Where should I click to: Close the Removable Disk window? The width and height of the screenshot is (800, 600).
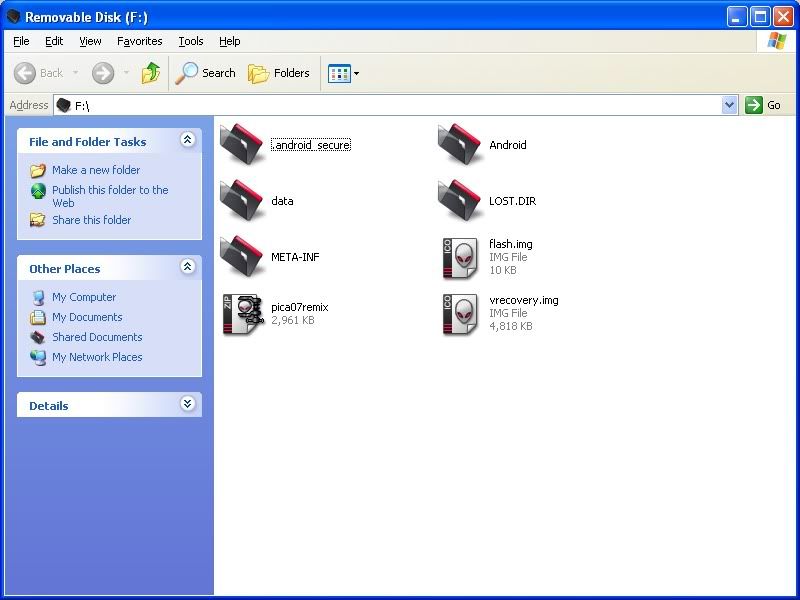(783, 17)
